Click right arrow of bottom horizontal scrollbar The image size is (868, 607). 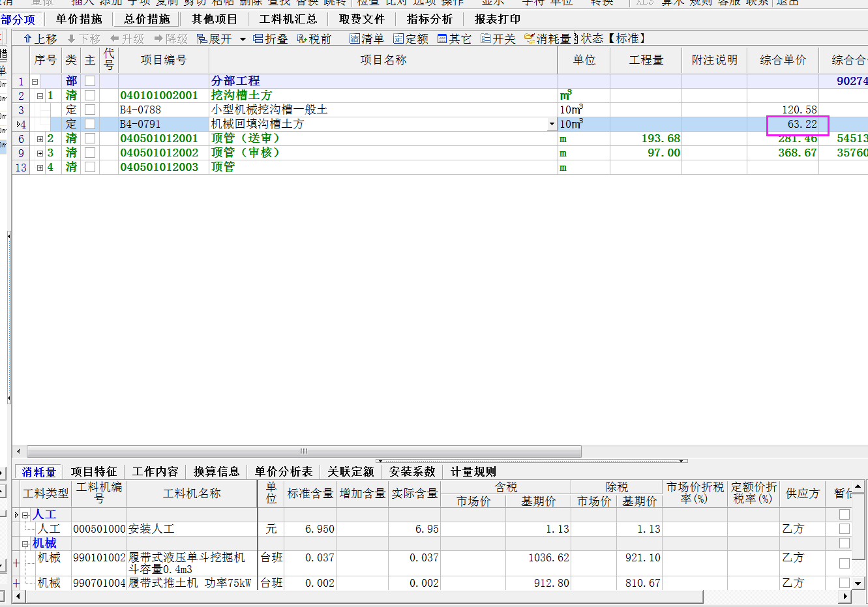pyautogui.click(x=845, y=596)
